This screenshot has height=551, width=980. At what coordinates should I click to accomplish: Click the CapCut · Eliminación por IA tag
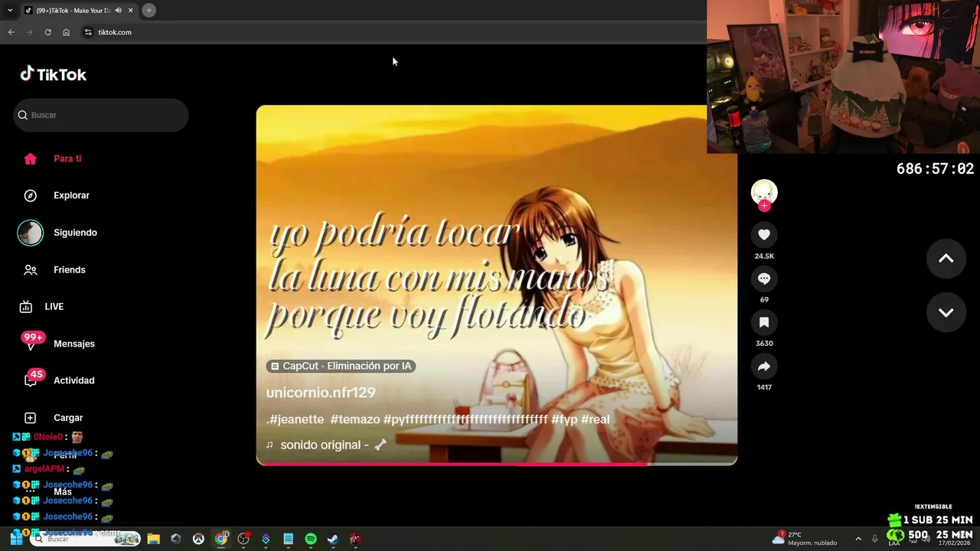pos(341,366)
